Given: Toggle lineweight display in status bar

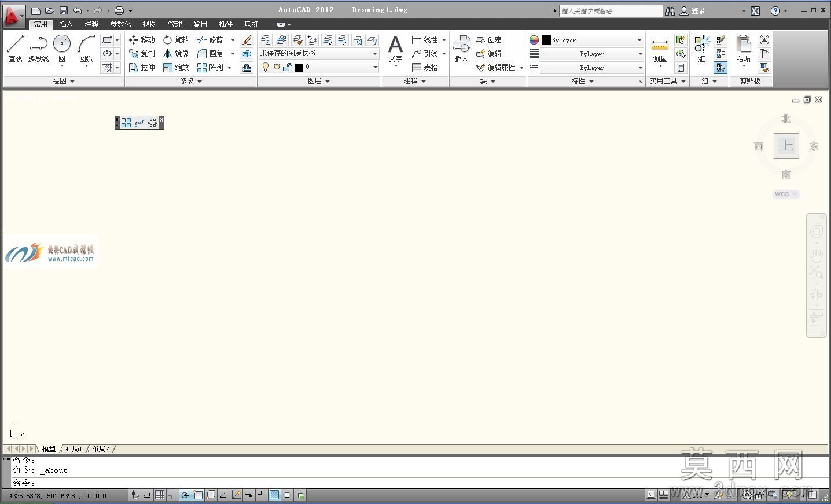Looking at the screenshot, I should point(262,495).
